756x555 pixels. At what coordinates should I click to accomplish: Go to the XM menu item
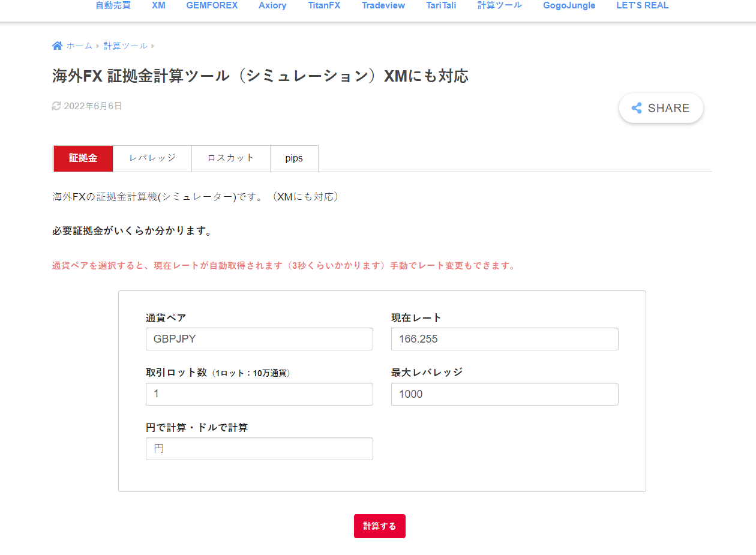pyautogui.click(x=158, y=5)
